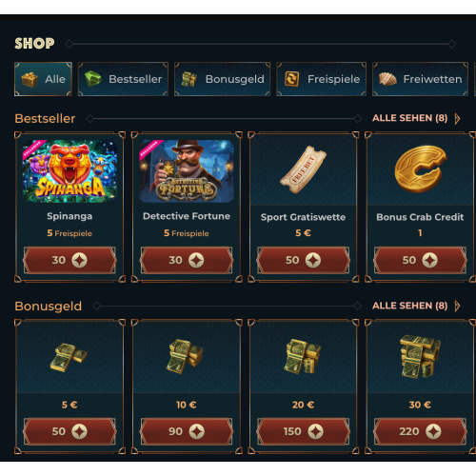
Task: Click the free bet ticket icon
Action: [303, 169]
